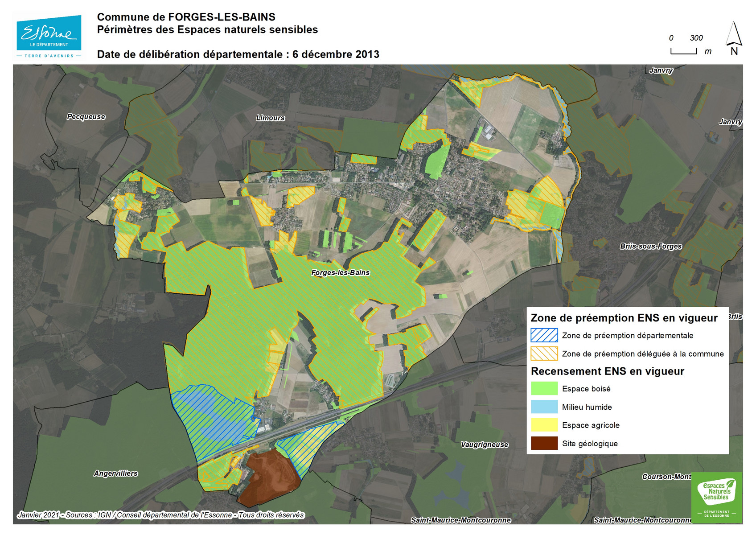Click the brown Site géologique legend swatch

pos(544,443)
